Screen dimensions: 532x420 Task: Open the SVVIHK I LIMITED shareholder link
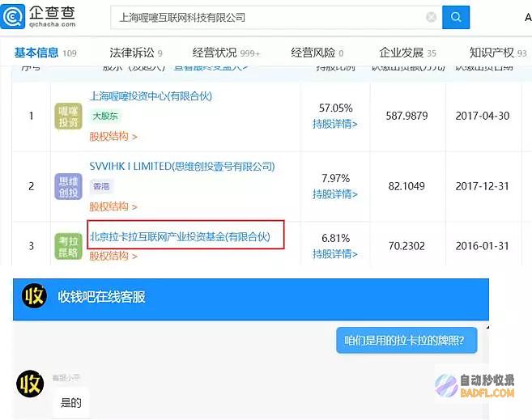tap(182, 167)
